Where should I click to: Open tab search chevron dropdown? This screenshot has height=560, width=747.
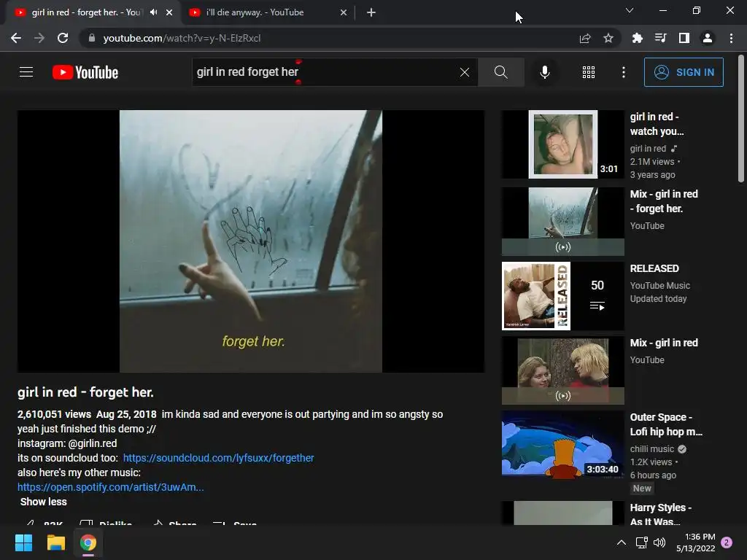630,10
